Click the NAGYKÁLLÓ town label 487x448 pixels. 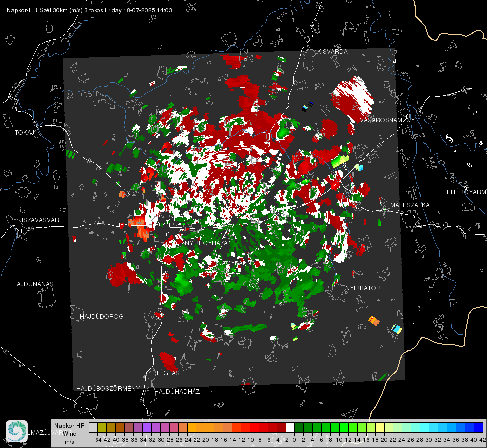click(235, 263)
